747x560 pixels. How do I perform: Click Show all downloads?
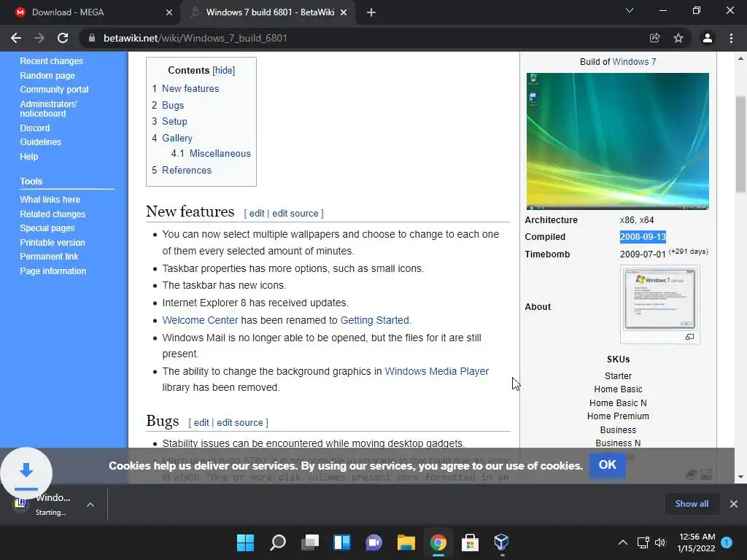[x=692, y=504]
